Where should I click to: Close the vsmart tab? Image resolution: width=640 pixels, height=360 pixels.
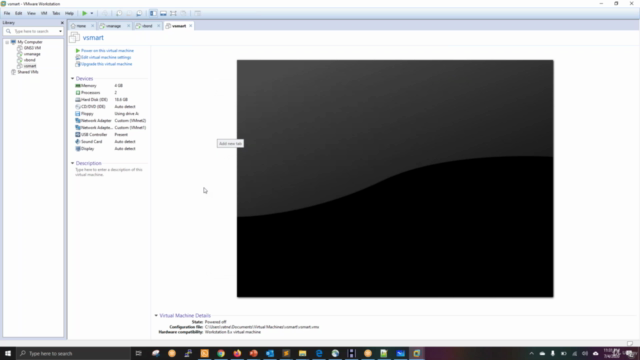[191, 26]
